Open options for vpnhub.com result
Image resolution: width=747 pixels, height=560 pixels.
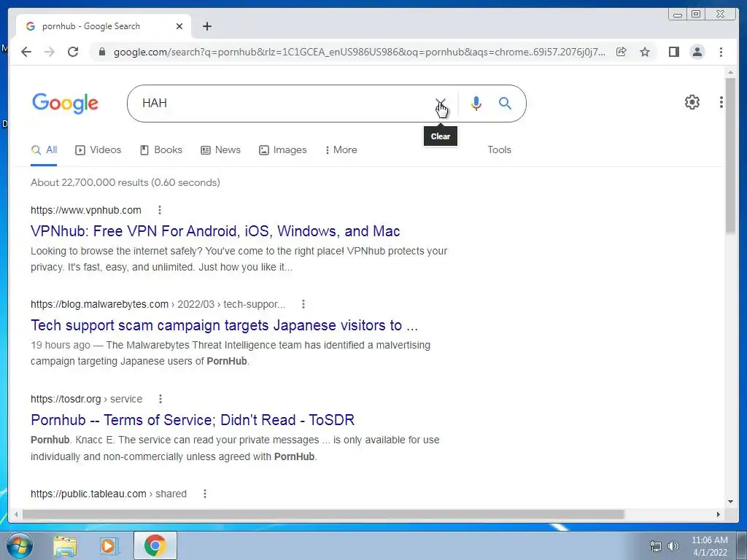tap(160, 210)
